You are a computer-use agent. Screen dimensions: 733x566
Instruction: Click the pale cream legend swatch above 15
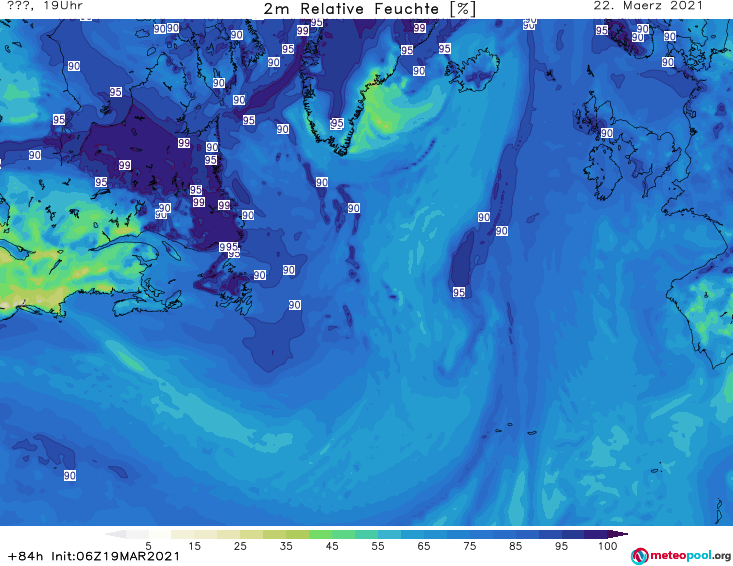(x=183, y=534)
